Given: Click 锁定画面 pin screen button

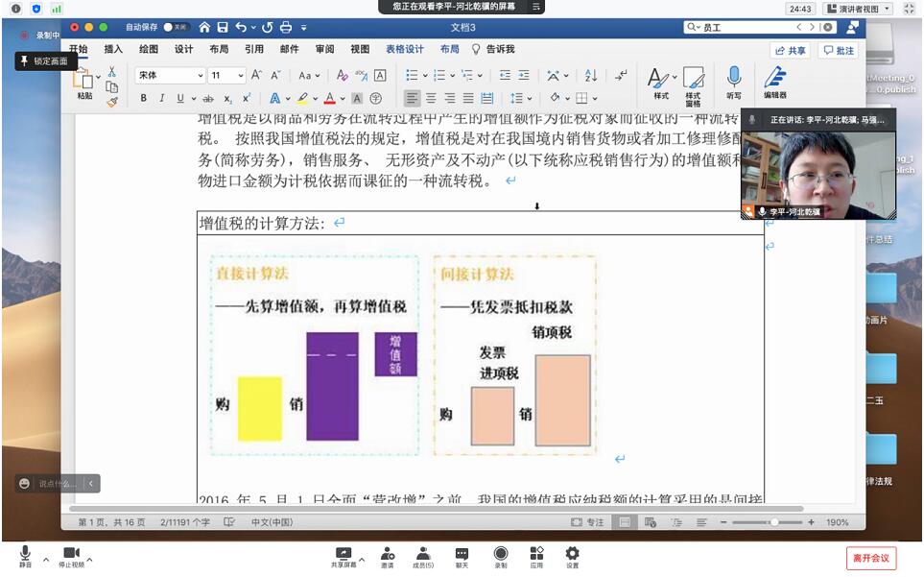Looking at the screenshot, I should (x=45, y=60).
